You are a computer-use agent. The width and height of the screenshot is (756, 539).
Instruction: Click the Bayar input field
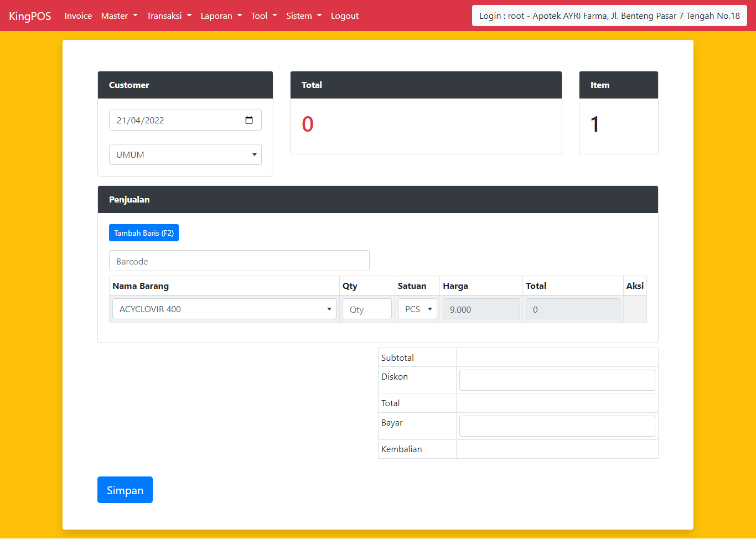click(557, 426)
